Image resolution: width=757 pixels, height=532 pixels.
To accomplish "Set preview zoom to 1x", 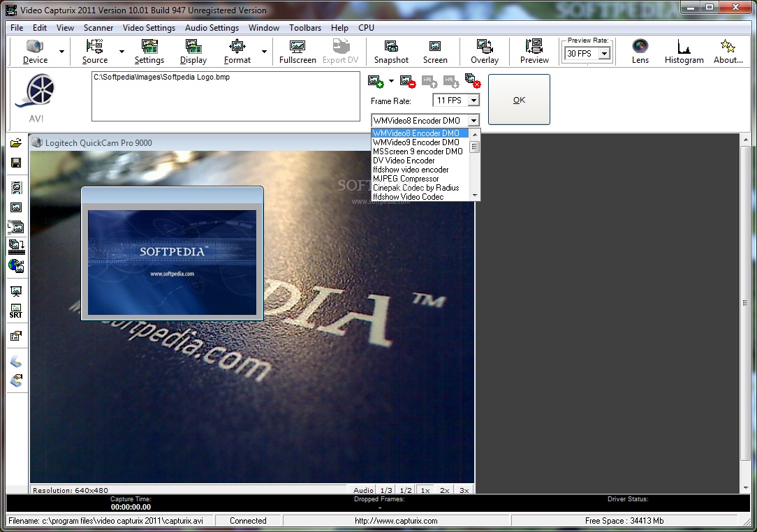I will (x=425, y=490).
